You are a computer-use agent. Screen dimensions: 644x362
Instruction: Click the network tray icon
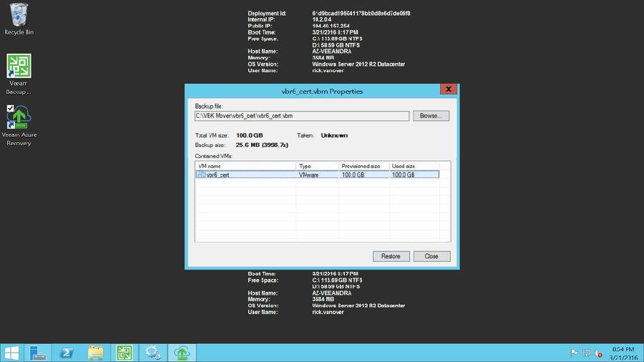click(x=586, y=353)
